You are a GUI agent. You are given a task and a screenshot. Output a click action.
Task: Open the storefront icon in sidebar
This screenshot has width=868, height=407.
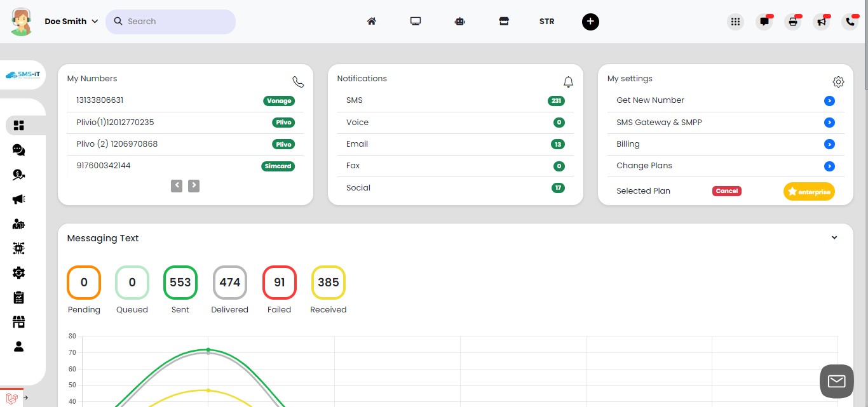(18, 322)
